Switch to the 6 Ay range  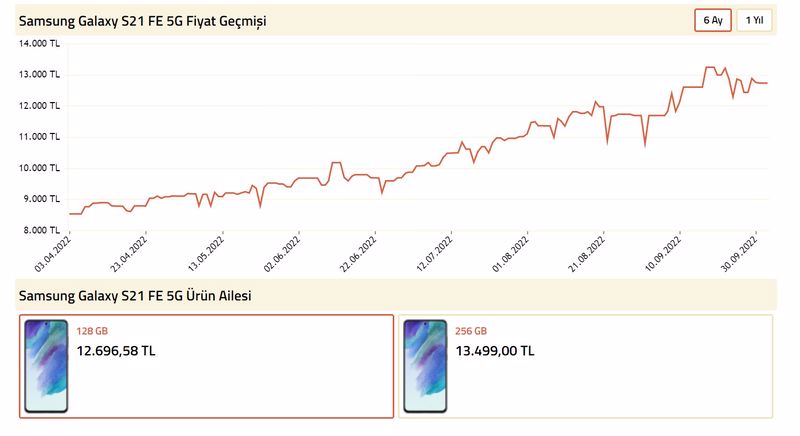pos(713,20)
